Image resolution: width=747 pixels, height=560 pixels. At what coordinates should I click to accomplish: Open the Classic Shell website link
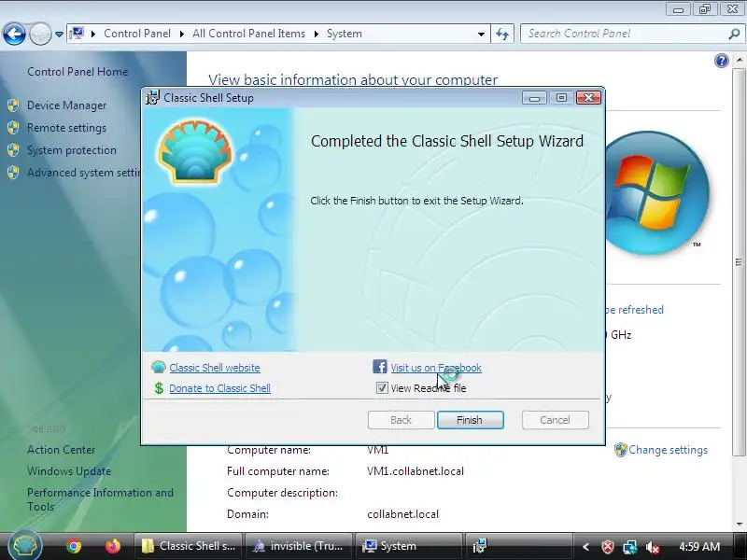[215, 368]
